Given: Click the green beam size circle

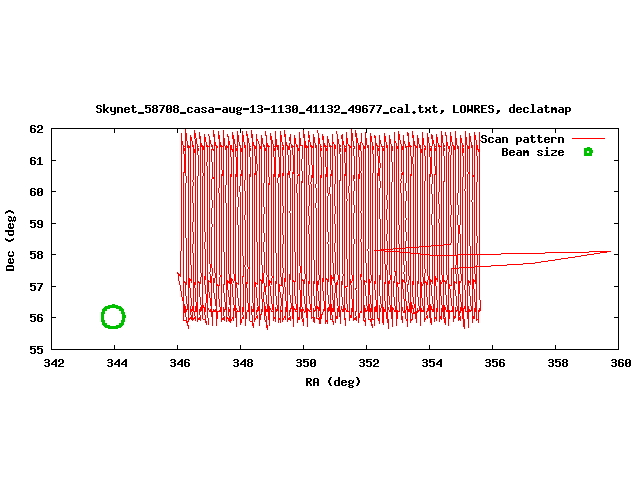Looking at the screenshot, I should 113,316.
